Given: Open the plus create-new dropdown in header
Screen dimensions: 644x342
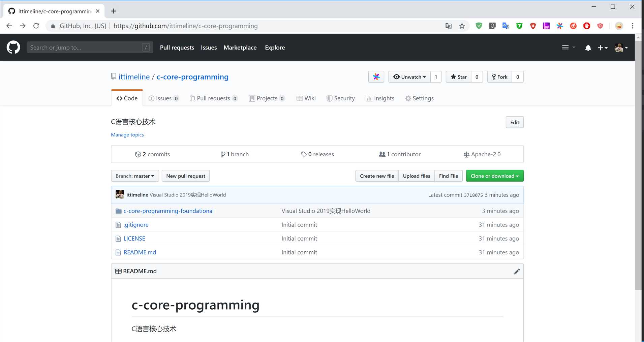Looking at the screenshot, I should tap(603, 48).
